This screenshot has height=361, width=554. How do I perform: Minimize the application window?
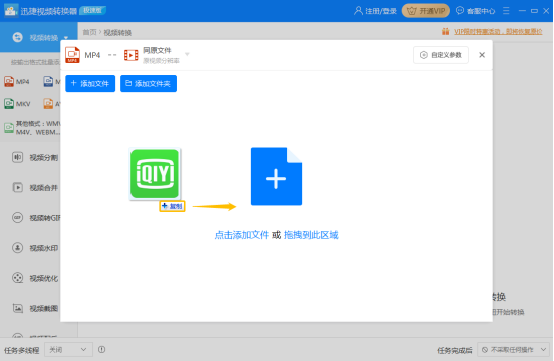click(x=522, y=11)
